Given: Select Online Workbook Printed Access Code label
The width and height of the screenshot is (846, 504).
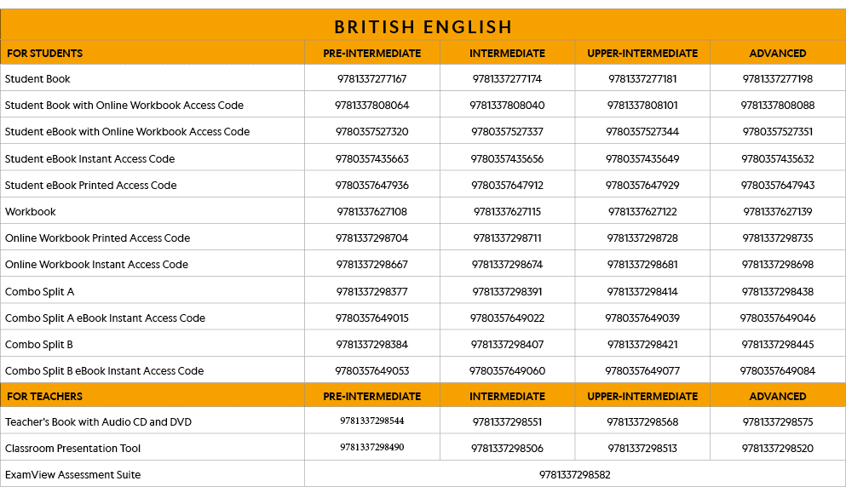Looking at the screenshot, I should tap(97, 238).
